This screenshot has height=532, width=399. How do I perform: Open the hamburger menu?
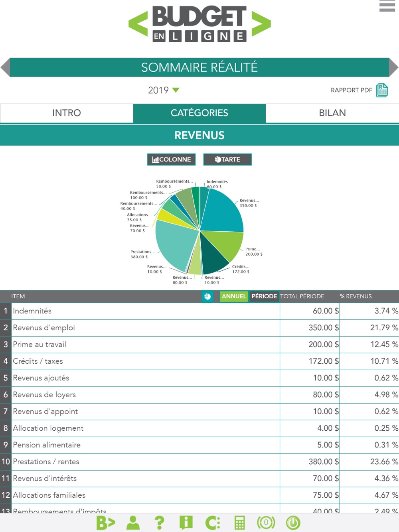point(387,6)
